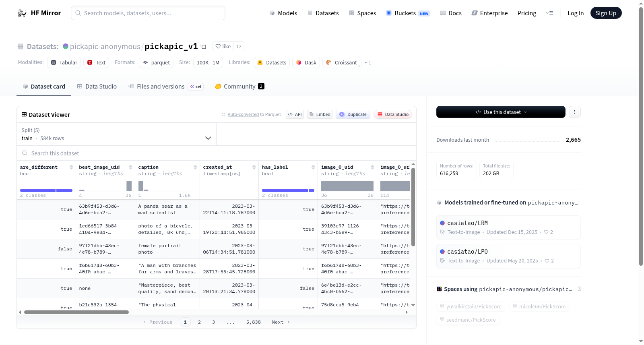The height and width of the screenshot is (345, 644).
Task: Select the 100K - 1M size tag
Action: tap(208, 62)
